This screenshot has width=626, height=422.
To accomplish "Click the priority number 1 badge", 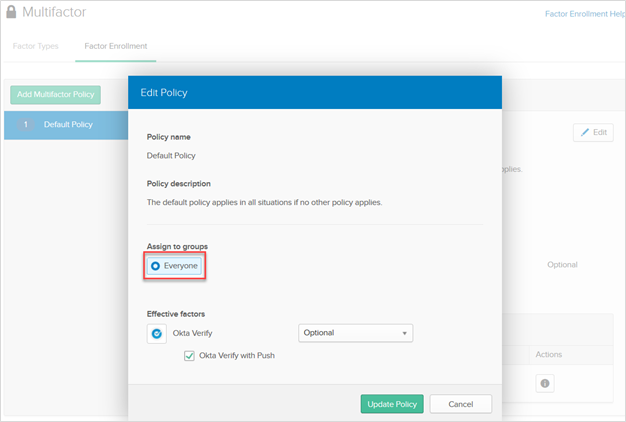I will [x=26, y=125].
